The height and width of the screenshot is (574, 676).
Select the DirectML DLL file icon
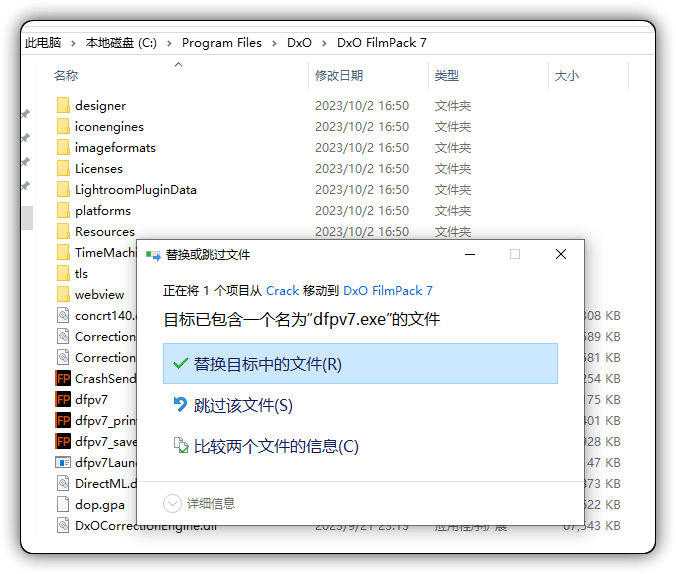(x=63, y=483)
